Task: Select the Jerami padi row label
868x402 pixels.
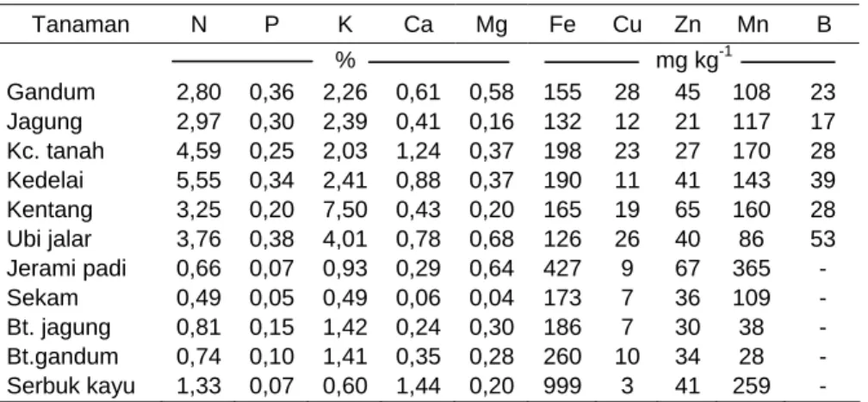Action: [66, 269]
